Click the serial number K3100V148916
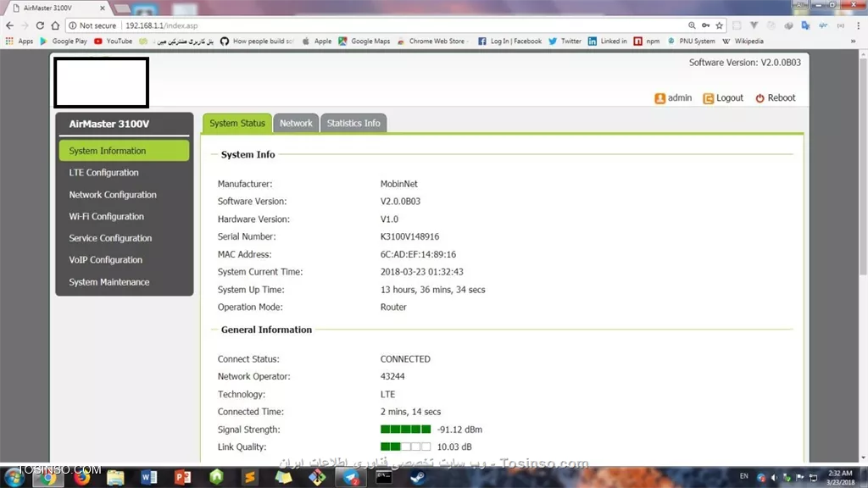Screen dimensions: 868x488 409,236
